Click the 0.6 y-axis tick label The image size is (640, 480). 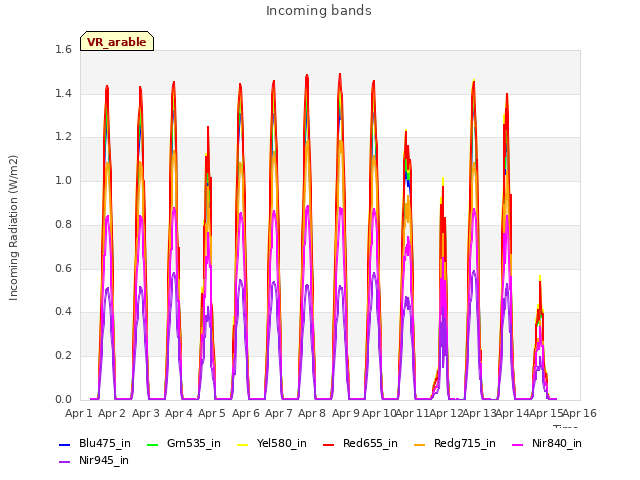pyautogui.click(x=63, y=268)
